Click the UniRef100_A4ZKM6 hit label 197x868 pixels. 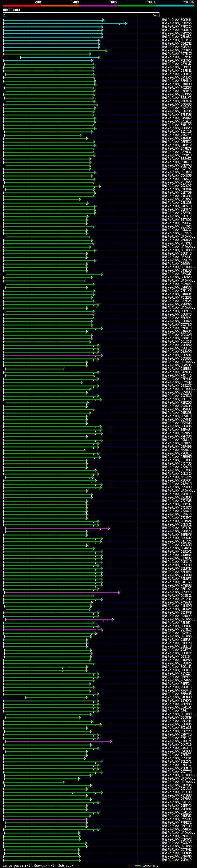[x=176, y=372]
